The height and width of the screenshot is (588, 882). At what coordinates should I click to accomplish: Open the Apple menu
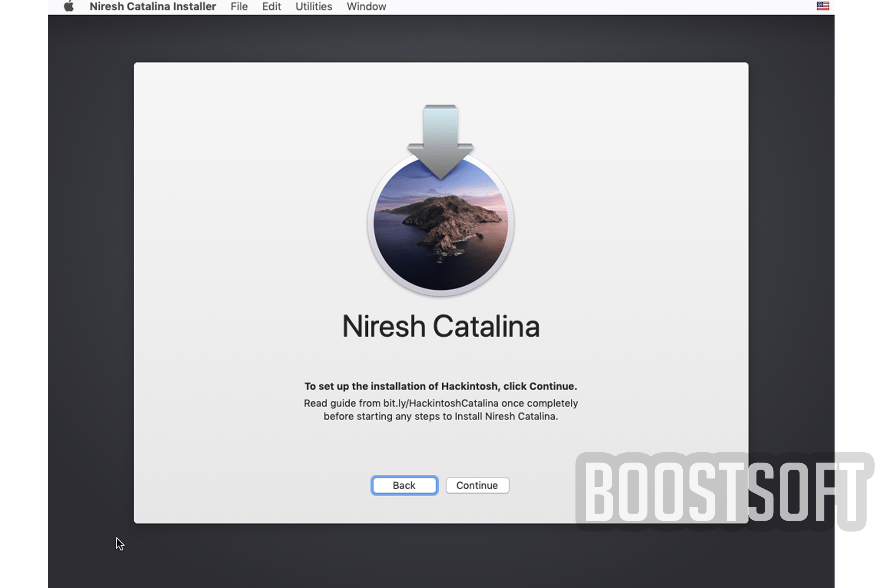pos(69,6)
